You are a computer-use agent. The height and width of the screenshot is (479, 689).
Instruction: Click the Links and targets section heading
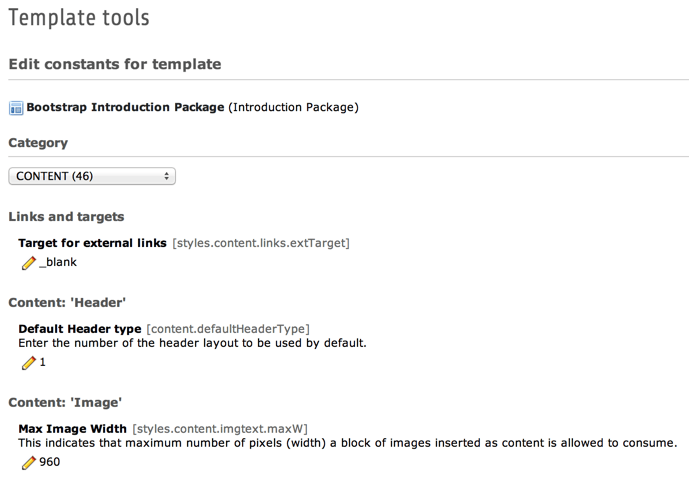coord(66,216)
